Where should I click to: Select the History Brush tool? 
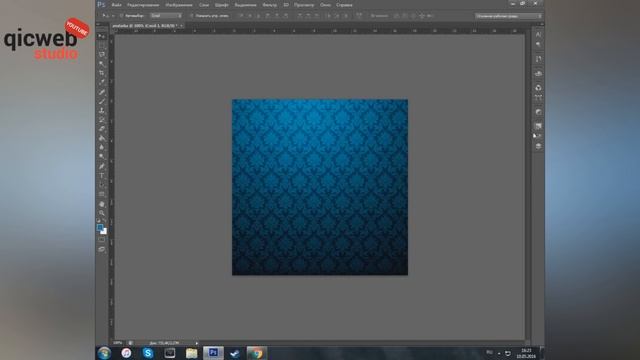tap(101, 120)
